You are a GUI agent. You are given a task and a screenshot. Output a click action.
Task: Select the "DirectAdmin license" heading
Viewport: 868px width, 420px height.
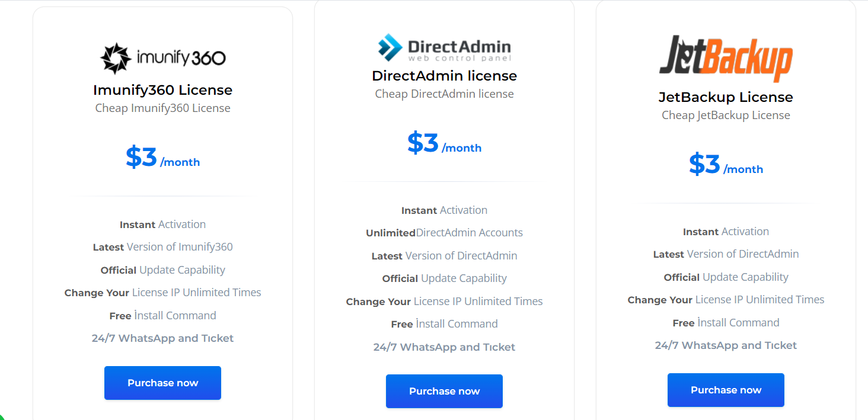pos(444,76)
